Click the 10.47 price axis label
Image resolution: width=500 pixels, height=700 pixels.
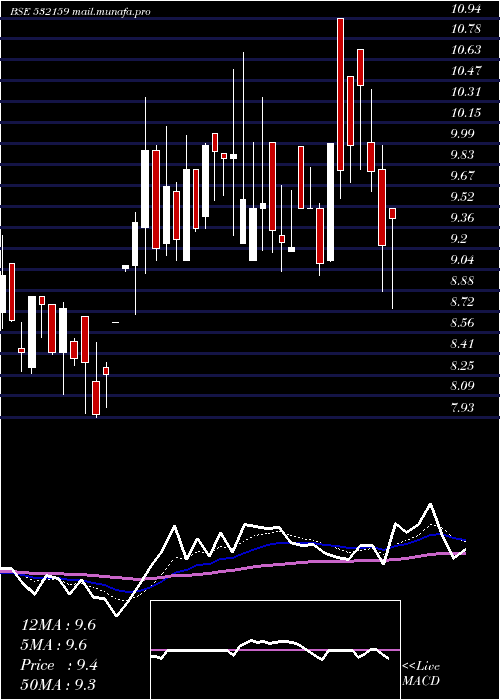(x=466, y=71)
